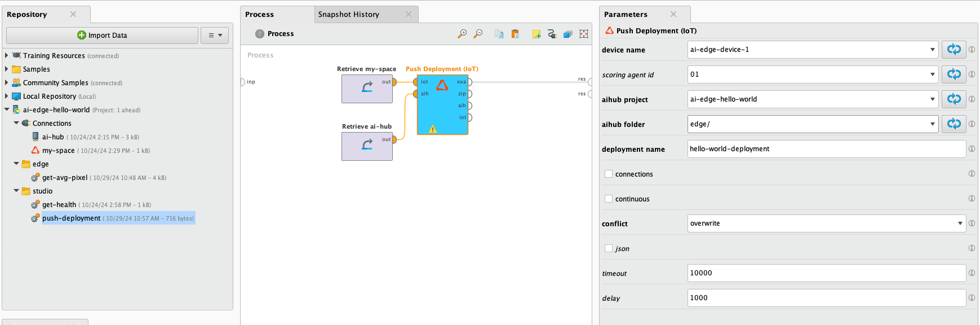Switch to the Snapshot History tab
This screenshot has height=325, width=980.
pos(348,14)
